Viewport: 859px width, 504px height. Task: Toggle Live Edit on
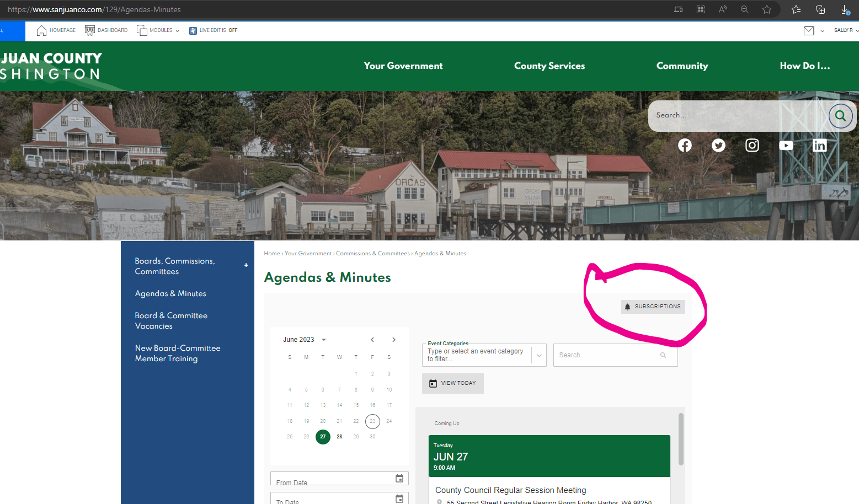pyautogui.click(x=213, y=30)
